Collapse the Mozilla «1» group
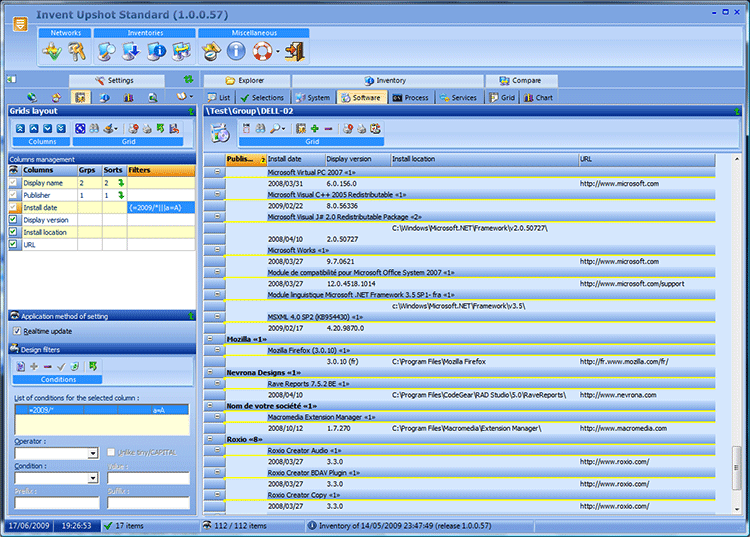The height and width of the screenshot is (537, 750). [x=210, y=339]
